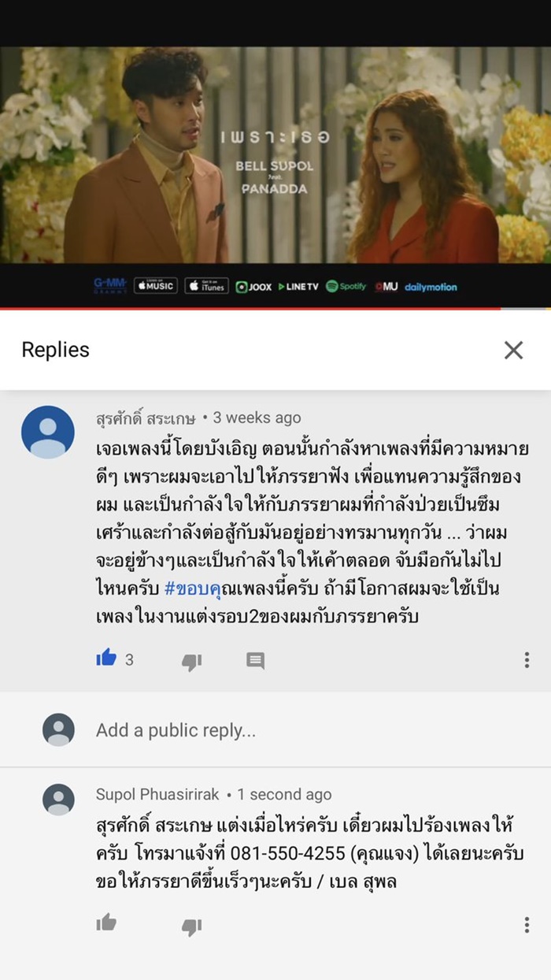Like Supol Phuasirirak's reply
551x980 pixels.
(106, 922)
